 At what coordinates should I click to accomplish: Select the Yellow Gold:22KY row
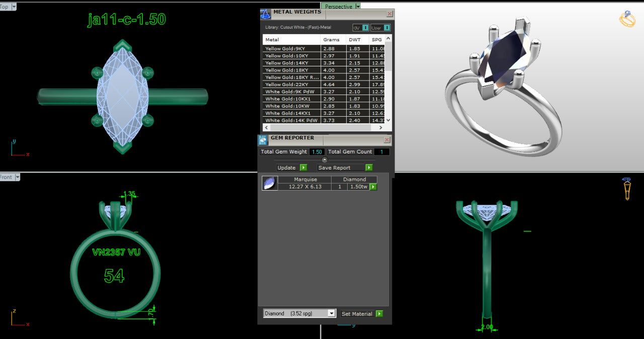324,84
